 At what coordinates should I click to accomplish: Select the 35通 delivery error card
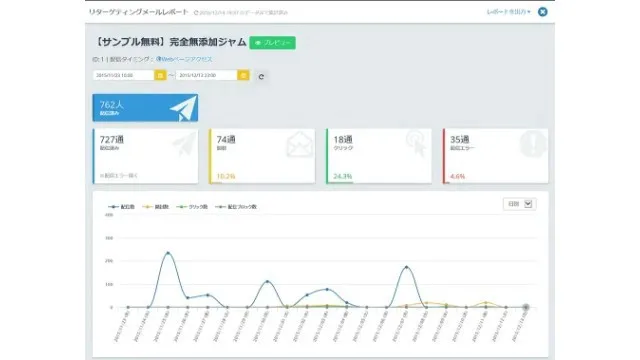click(496, 156)
